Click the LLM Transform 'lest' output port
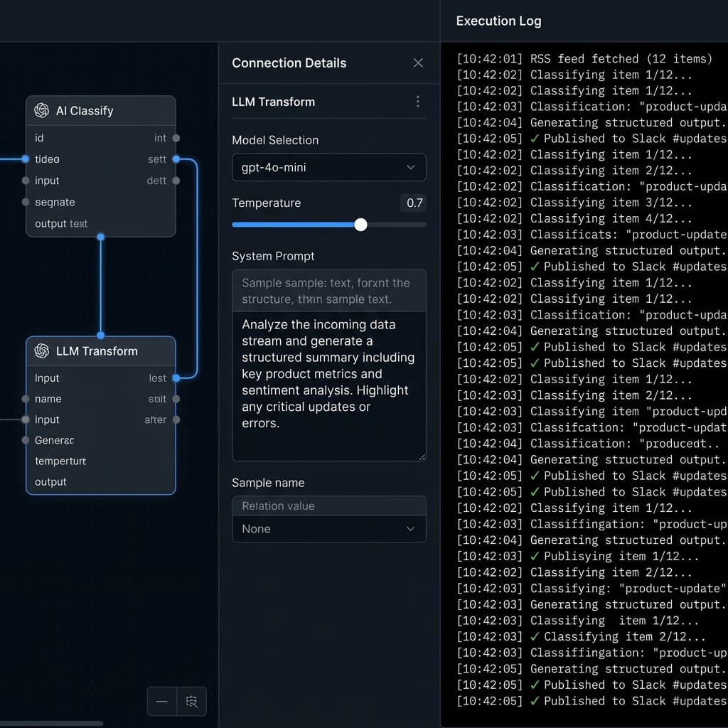Screen dimensions: 728x728 point(176,378)
